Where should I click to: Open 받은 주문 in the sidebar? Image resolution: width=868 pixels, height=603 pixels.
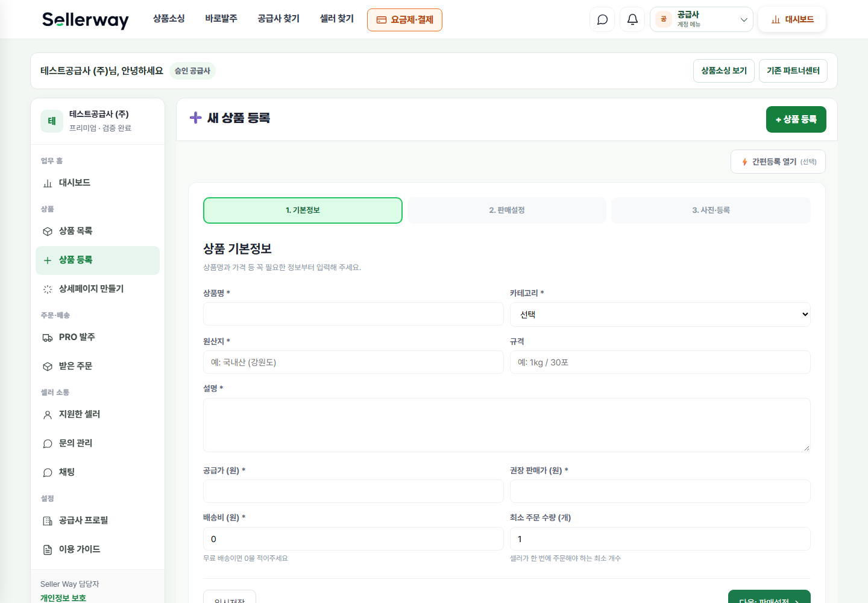pyautogui.click(x=98, y=366)
